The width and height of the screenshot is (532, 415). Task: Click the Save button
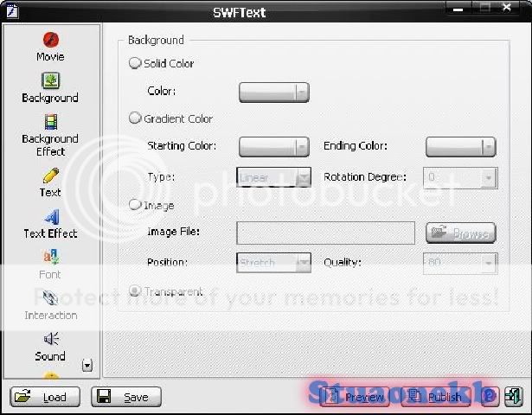tap(126, 397)
